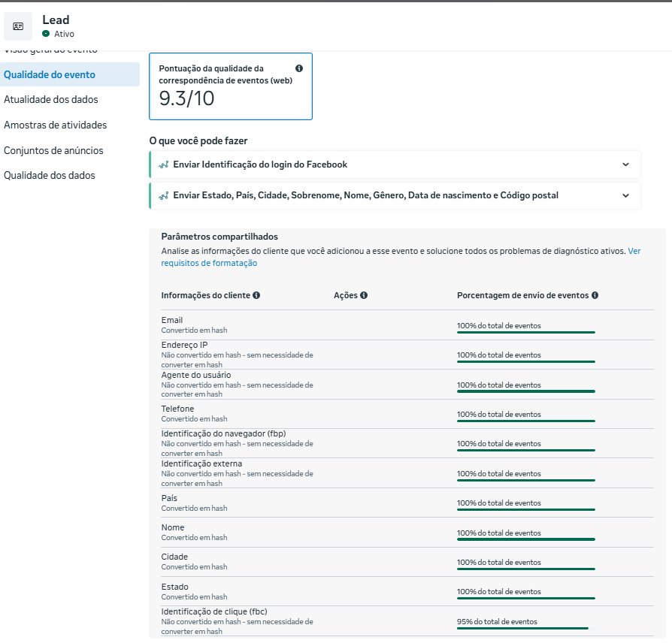Expand Enviar Identificação do login do Facebook chevron
This screenshot has width=672, height=643.
[x=625, y=165]
